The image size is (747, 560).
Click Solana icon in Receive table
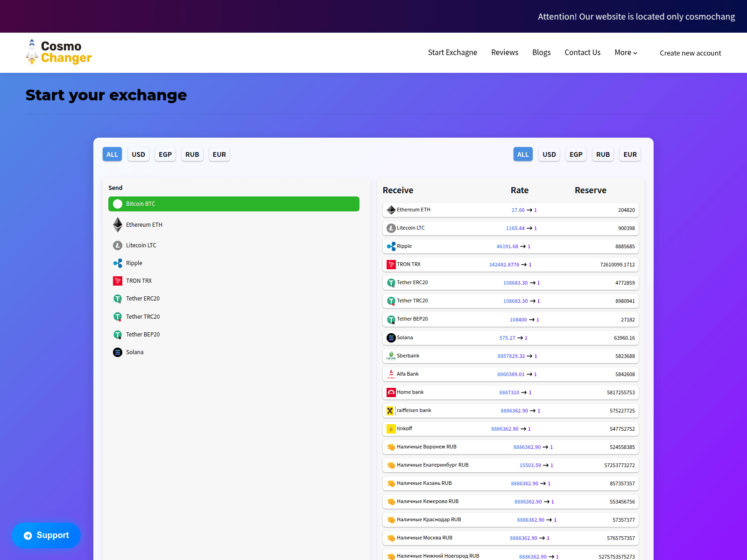tap(391, 338)
